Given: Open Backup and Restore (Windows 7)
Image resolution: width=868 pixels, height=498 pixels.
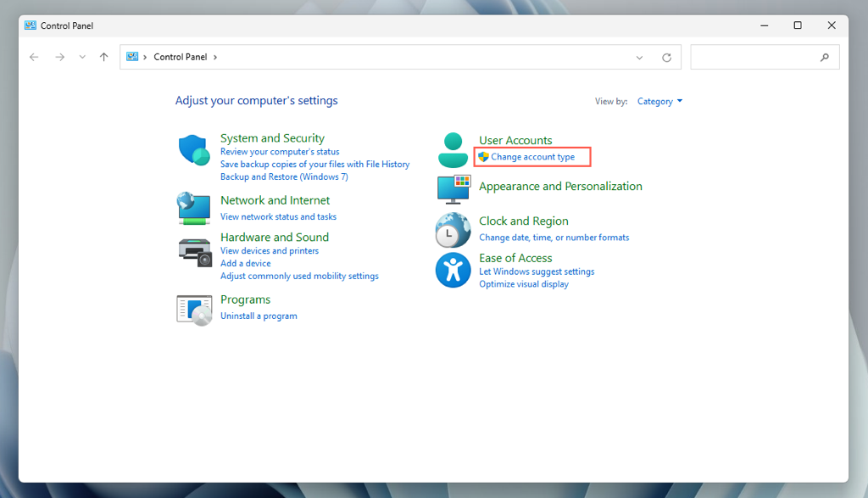Looking at the screenshot, I should pyautogui.click(x=284, y=177).
